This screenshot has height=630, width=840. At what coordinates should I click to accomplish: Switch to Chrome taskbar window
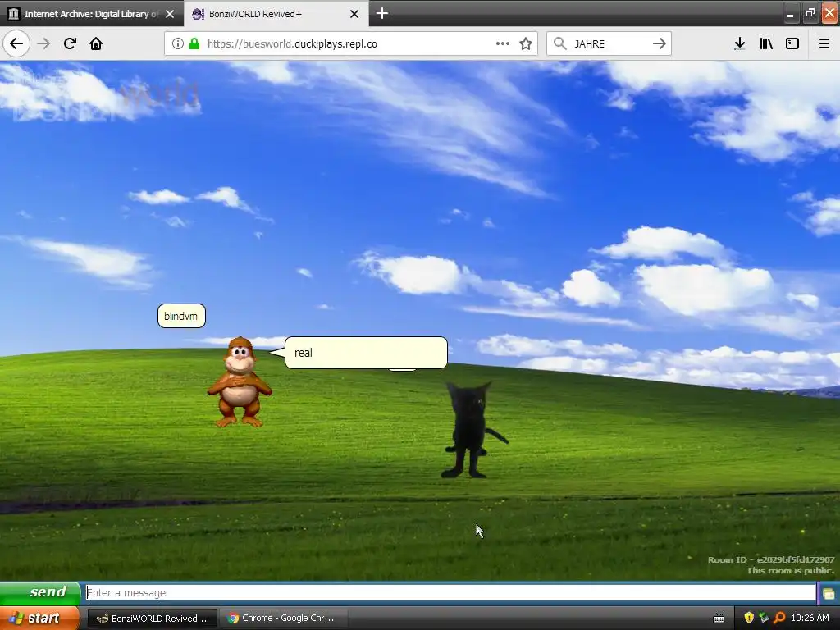283,619
